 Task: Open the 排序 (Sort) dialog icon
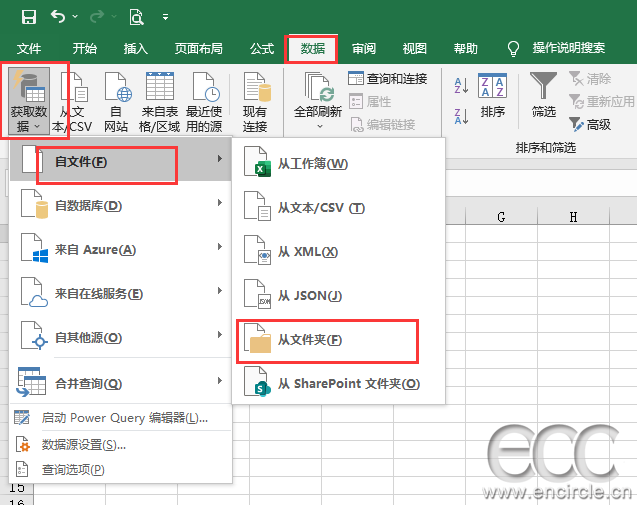pyautogui.click(x=492, y=90)
